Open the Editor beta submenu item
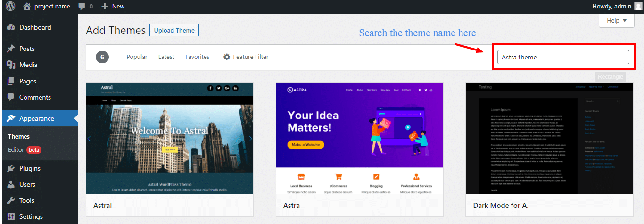Screen dimensions: 644x224 tap(24, 150)
